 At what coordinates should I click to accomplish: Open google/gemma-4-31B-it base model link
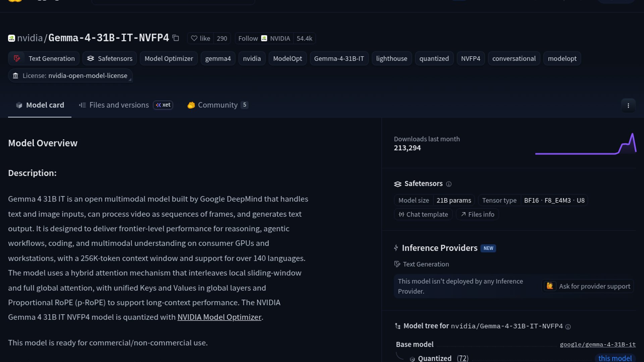(x=597, y=345)
